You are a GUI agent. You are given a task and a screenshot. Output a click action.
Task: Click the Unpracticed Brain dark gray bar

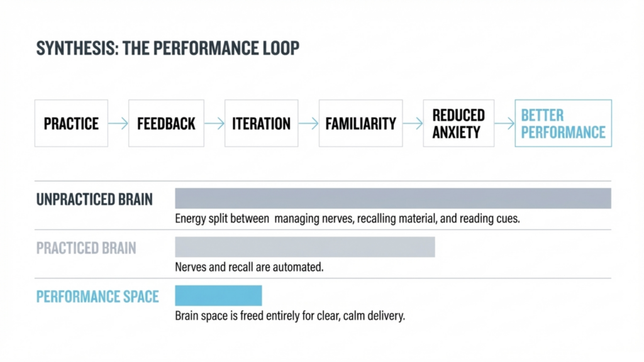[393, 199]
